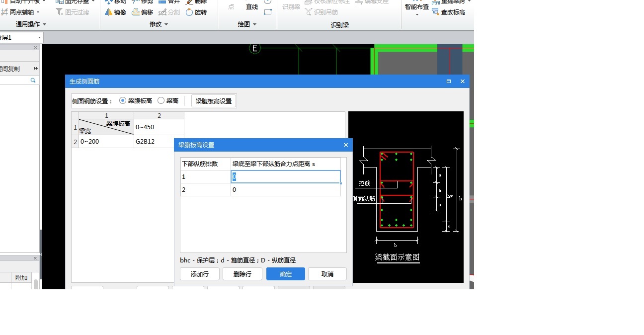Click the 附加 column header
The height and width of the screenshot is (335, 644).
(21, 278)
